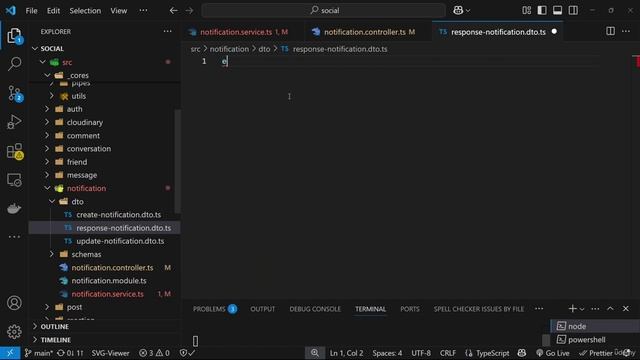Open Source Control view
The height and width of the screenshot is (360, 640).
(14, 93)
